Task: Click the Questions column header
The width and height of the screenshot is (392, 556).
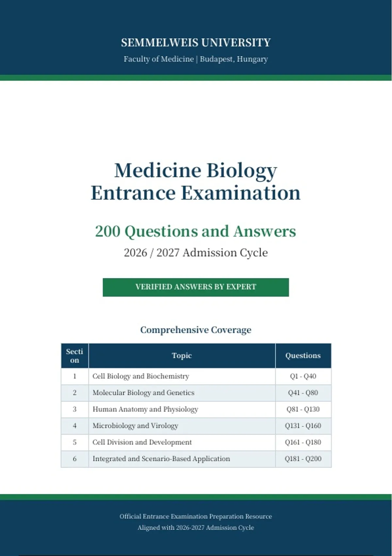Action: coord(303,356)
